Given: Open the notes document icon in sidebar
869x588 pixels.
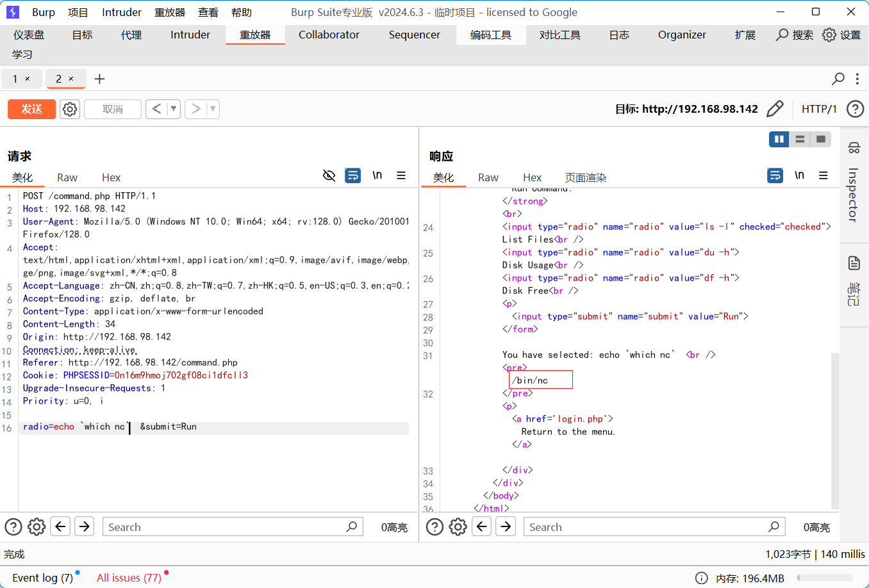Looking at the screenshot, I should (x=854, y=263).
